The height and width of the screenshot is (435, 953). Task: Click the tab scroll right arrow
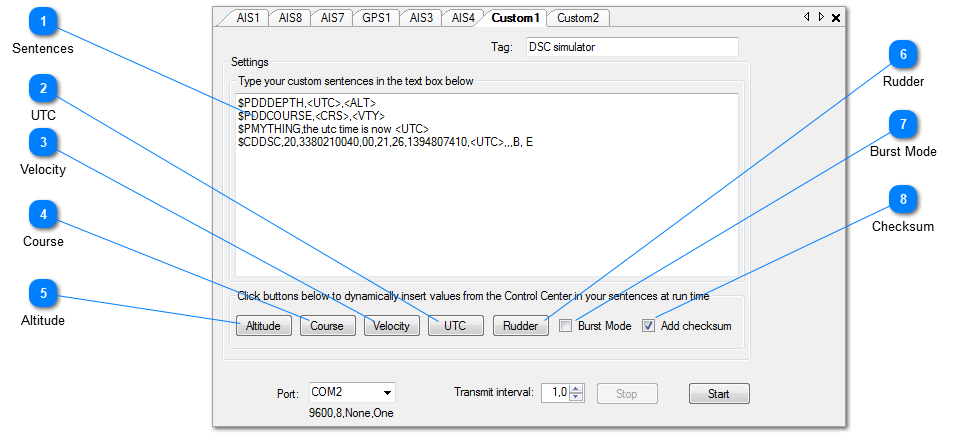(821, 18)
